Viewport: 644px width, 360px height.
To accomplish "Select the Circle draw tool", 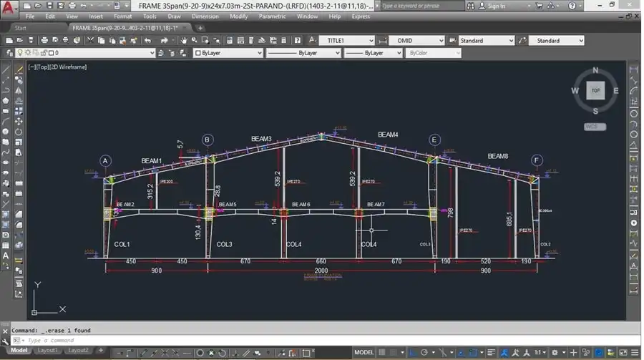I will pos(6,131).
